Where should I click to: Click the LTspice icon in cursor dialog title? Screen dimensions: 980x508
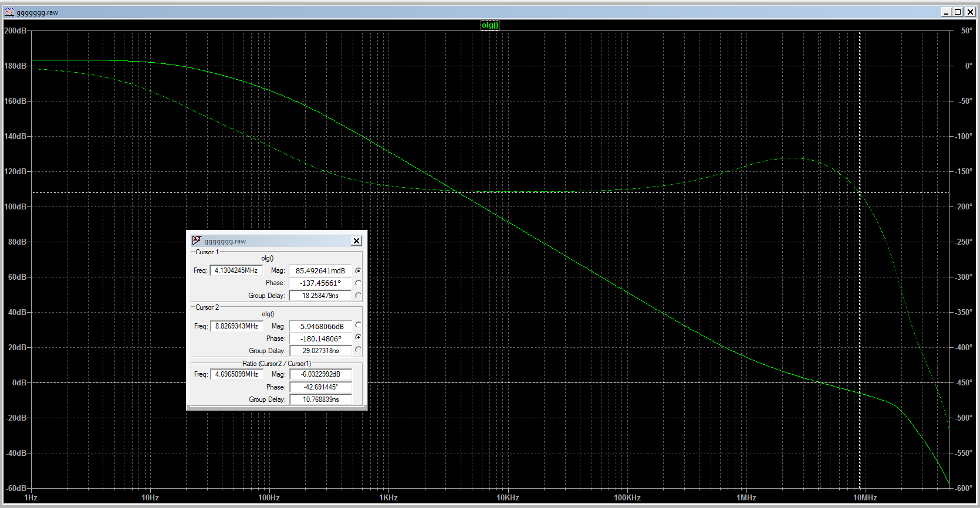coord(197,241)
